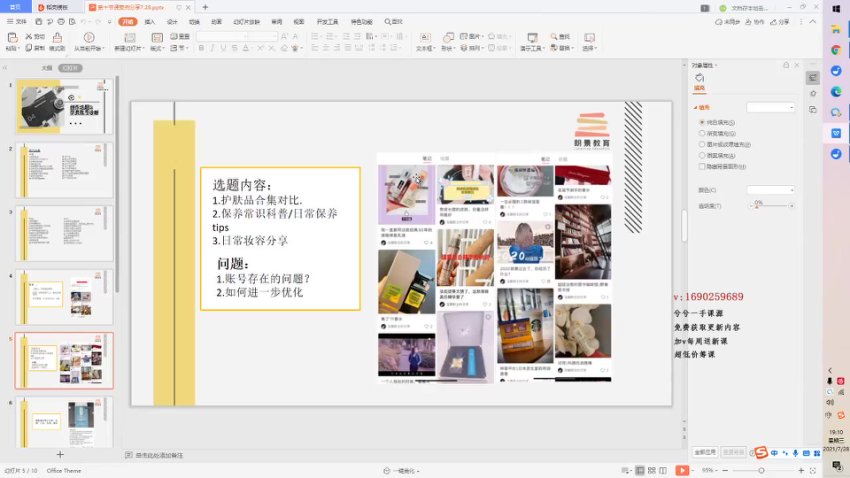Select slide 4 thumbnail in the panel
Screen dimensions: 850x478
point(64,296)
